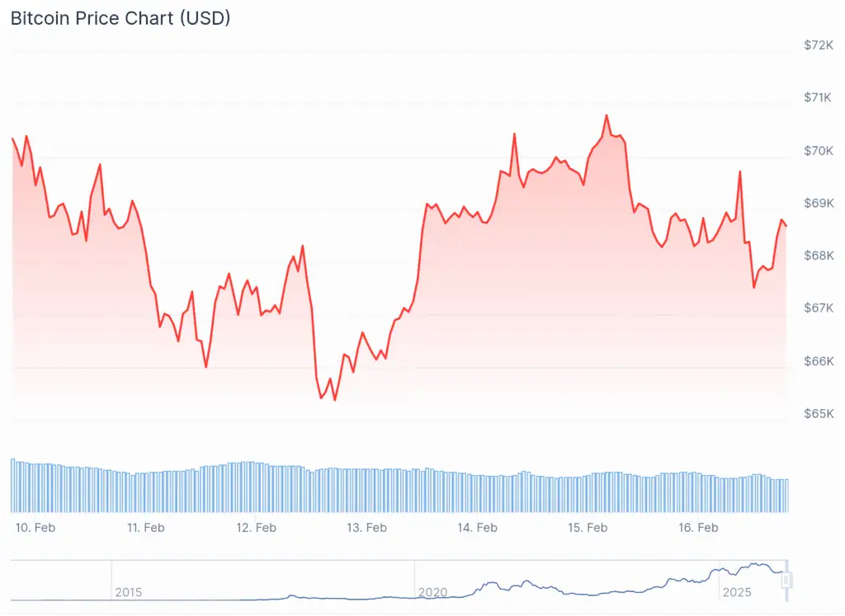Screen dimensions: 845x616
Task: Select the 11. Feb date axis label
Action: click(x=145, y=527)
